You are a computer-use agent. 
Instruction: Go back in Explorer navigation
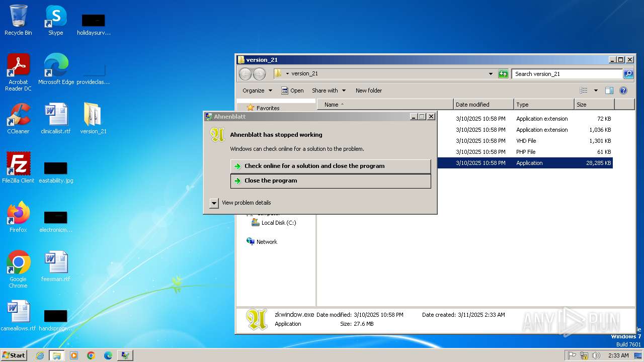click(x=245, y=74)
